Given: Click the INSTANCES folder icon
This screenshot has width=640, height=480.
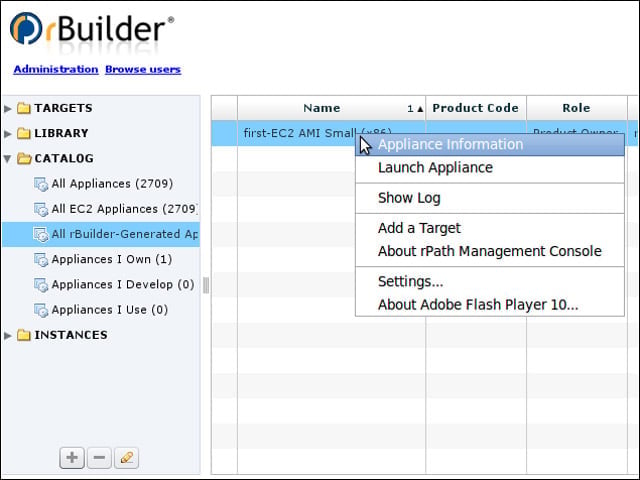Looking at the screenshot, I should pyautogui.click(x=24, y=335).
